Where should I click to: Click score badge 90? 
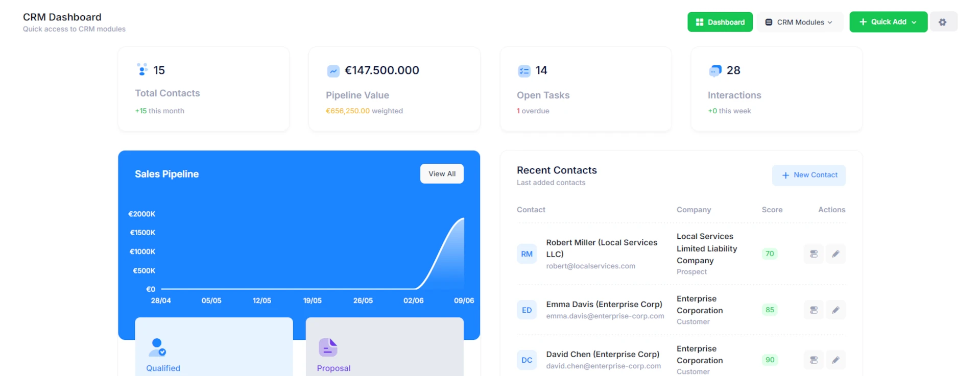tap(770, 360)
